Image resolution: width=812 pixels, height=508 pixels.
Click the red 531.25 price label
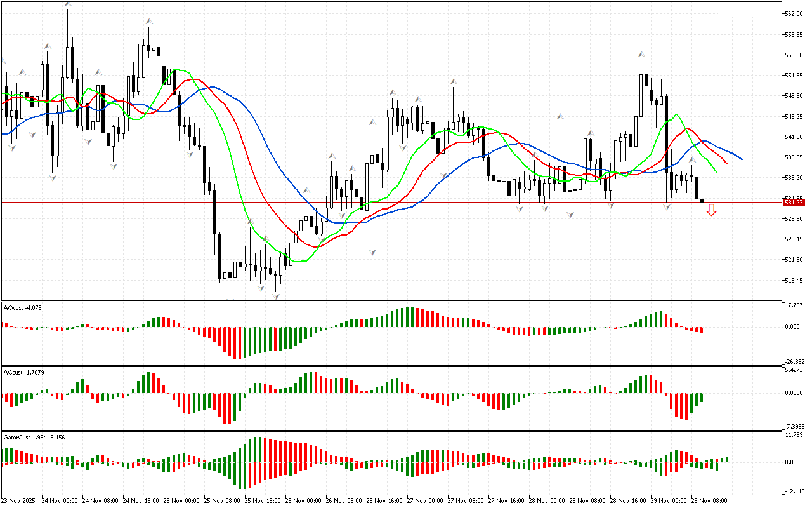(x=794, y=202)
